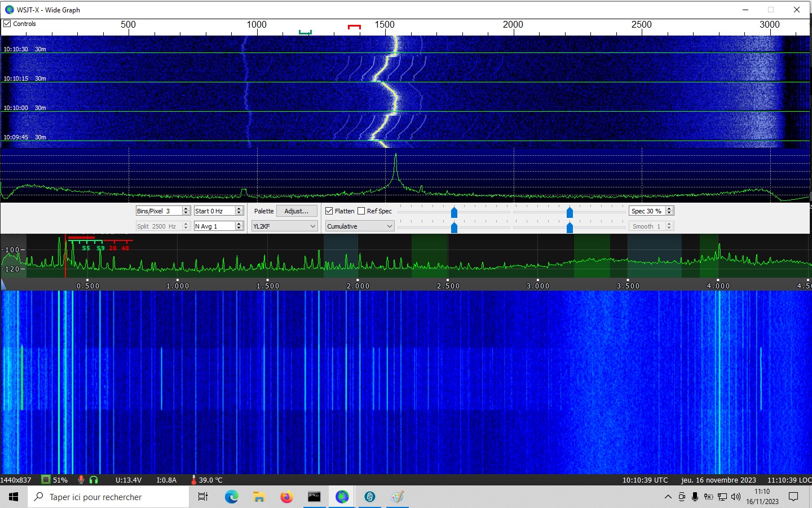The image size is (812, 508).
Task: Click the red microphone status icon
Action: 81,480
